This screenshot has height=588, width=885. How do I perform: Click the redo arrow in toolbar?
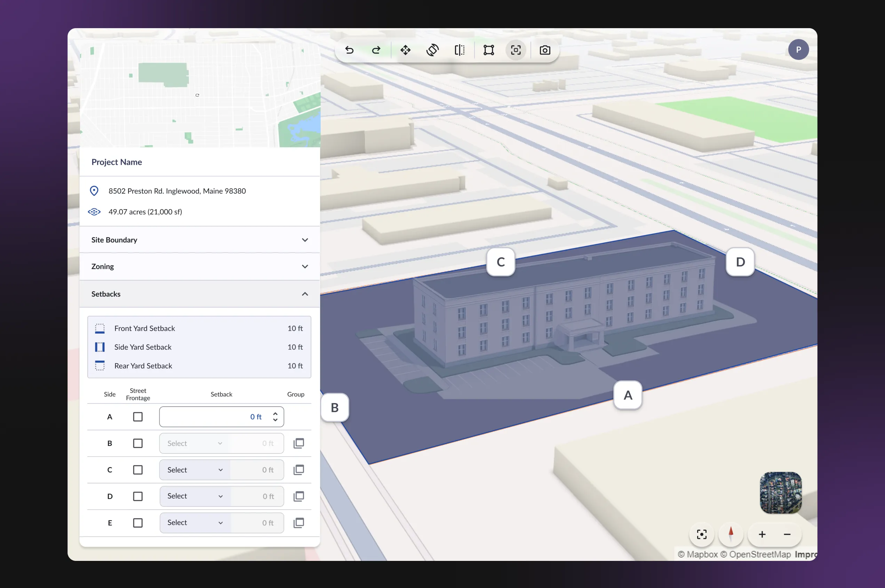[376, 50]
